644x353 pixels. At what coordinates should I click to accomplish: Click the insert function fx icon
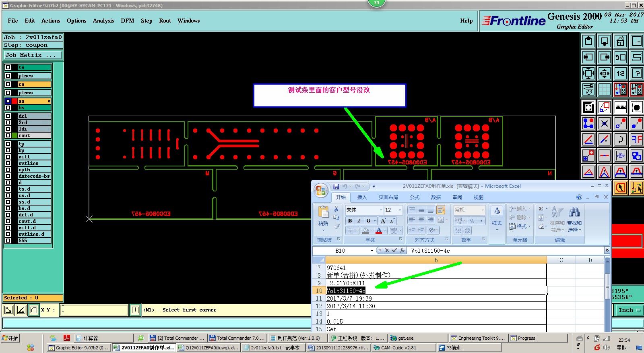pyautogui.click(x=402, y=250)
